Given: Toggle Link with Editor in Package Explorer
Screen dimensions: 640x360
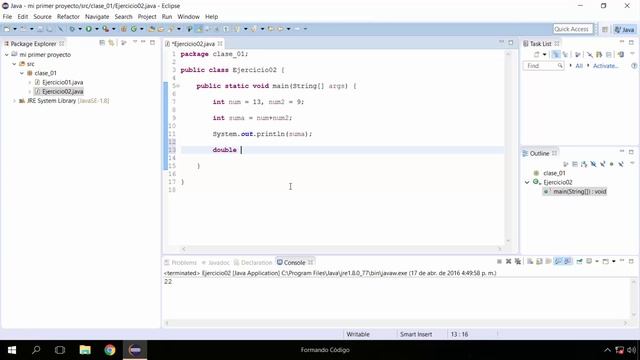Looking at the screenshot, I should point(111,42).
